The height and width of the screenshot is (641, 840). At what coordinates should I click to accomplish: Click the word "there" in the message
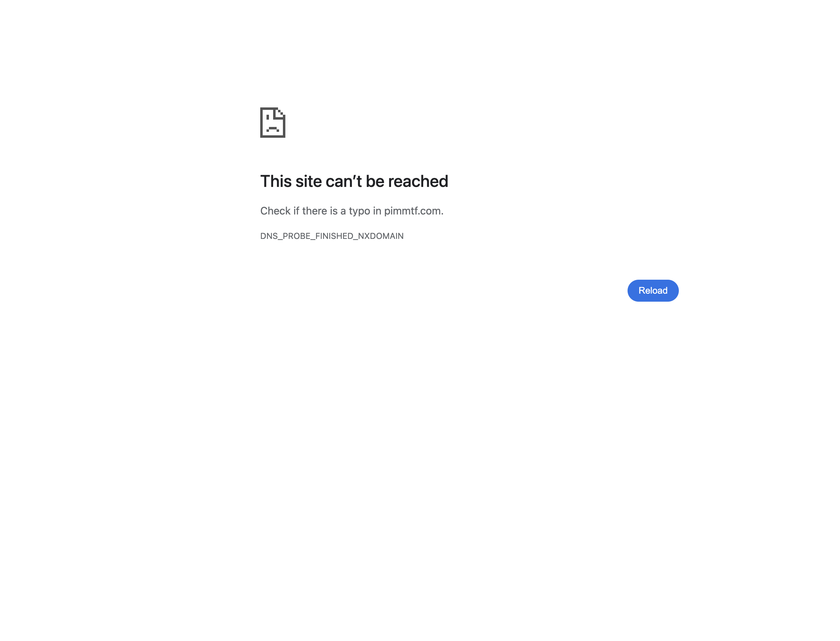314,211
